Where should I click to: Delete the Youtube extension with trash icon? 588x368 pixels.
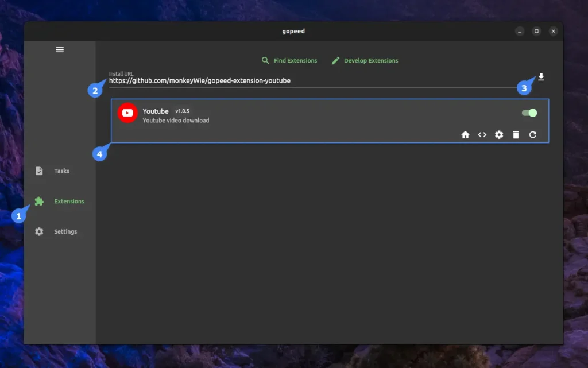pyautogui.click(x=516, y=134)
